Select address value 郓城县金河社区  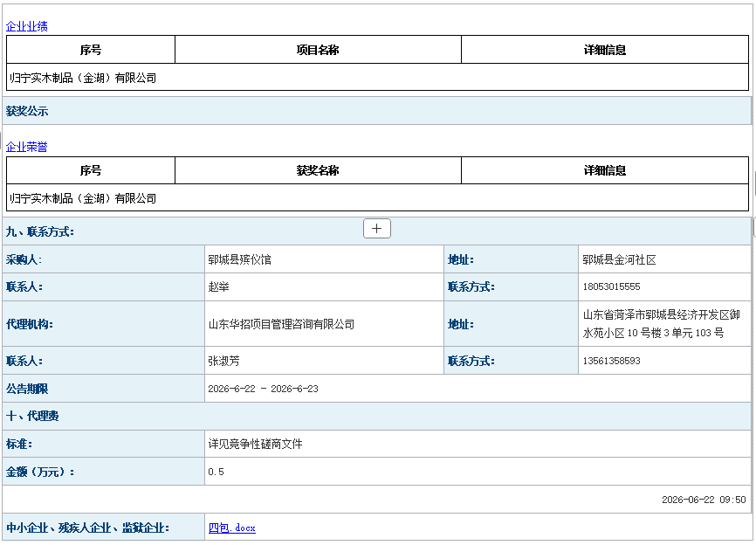[619, 259]
